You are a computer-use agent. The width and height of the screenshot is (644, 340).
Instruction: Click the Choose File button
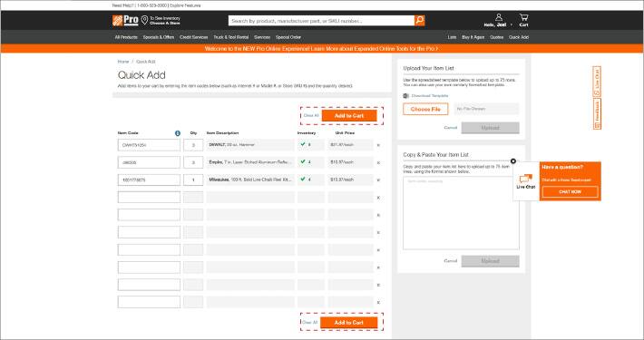[425, 109]
